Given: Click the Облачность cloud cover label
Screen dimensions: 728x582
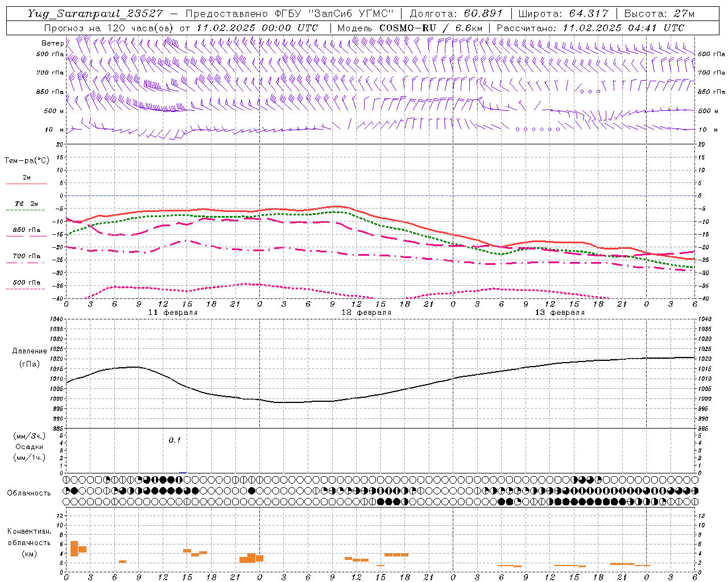Looking at the screenshot, I should pos(29,493).
